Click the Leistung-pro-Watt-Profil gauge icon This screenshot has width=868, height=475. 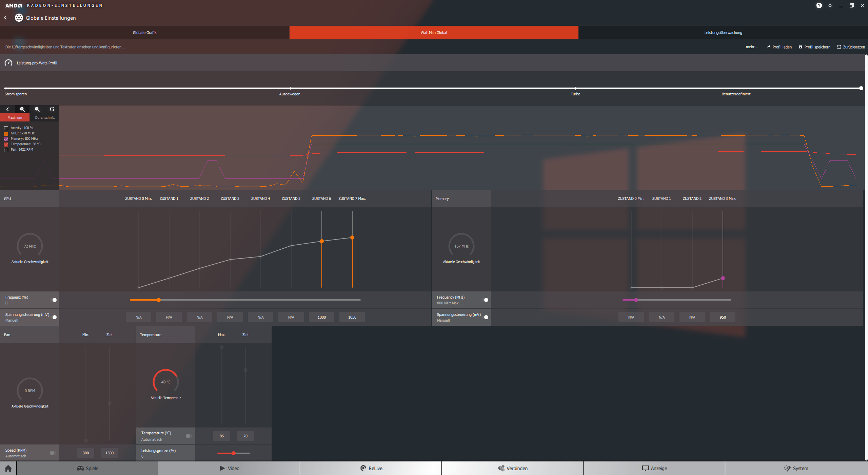(8, 63)
